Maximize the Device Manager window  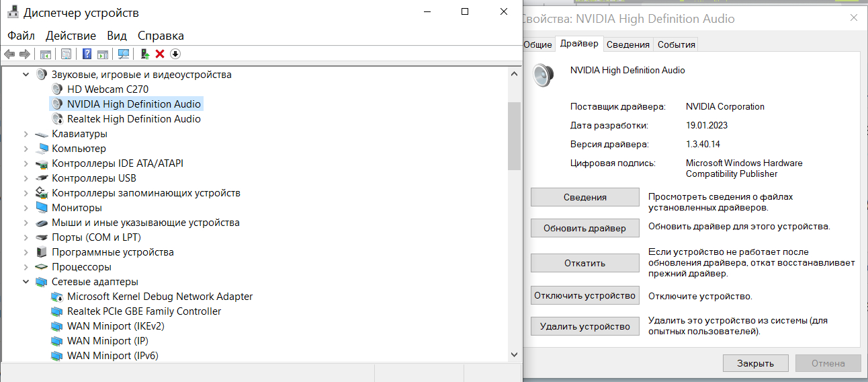click(x=465, y=12)
